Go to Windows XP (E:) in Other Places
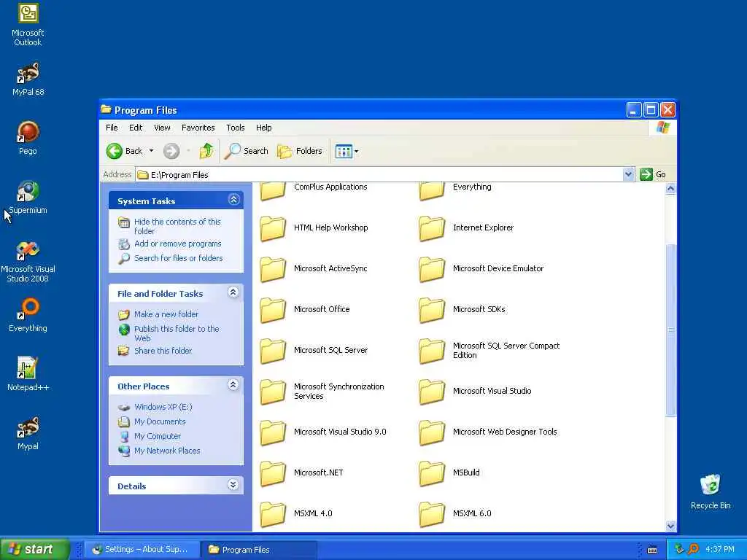This screenshot has height=560, width=747. click(163, 407)
